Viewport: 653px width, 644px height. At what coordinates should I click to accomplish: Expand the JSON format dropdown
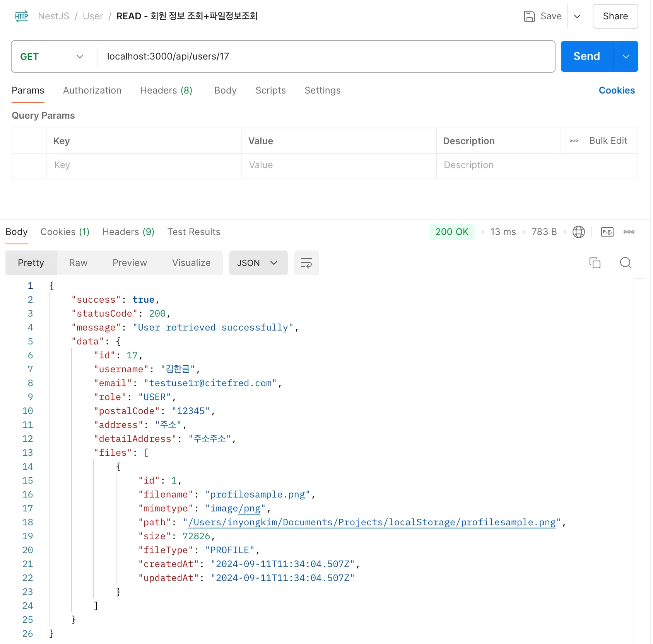pyautogui.click(x=258, y=263)
